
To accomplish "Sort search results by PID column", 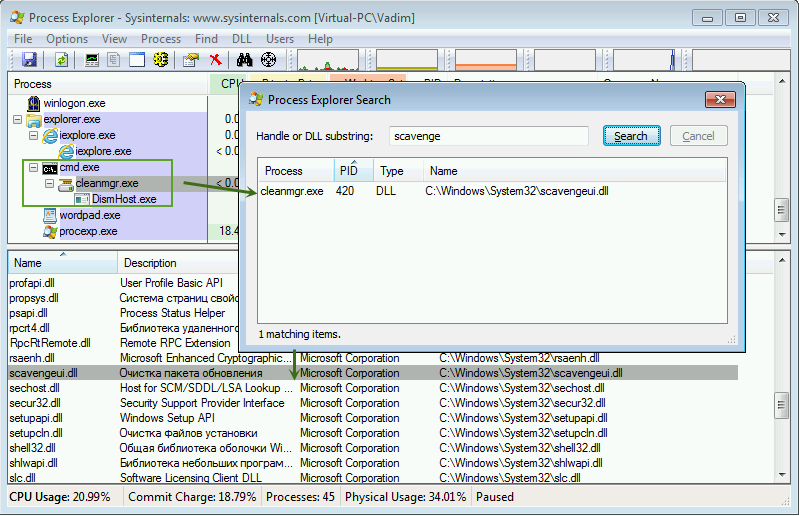I will coord(348,171).
